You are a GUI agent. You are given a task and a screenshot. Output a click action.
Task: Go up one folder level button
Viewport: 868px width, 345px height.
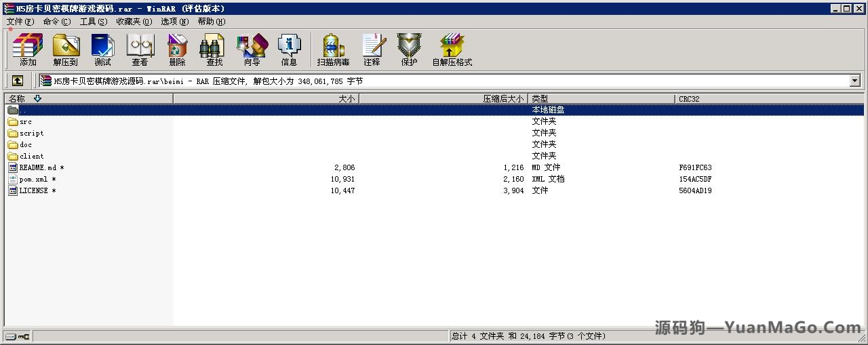[x=18, y=81]
